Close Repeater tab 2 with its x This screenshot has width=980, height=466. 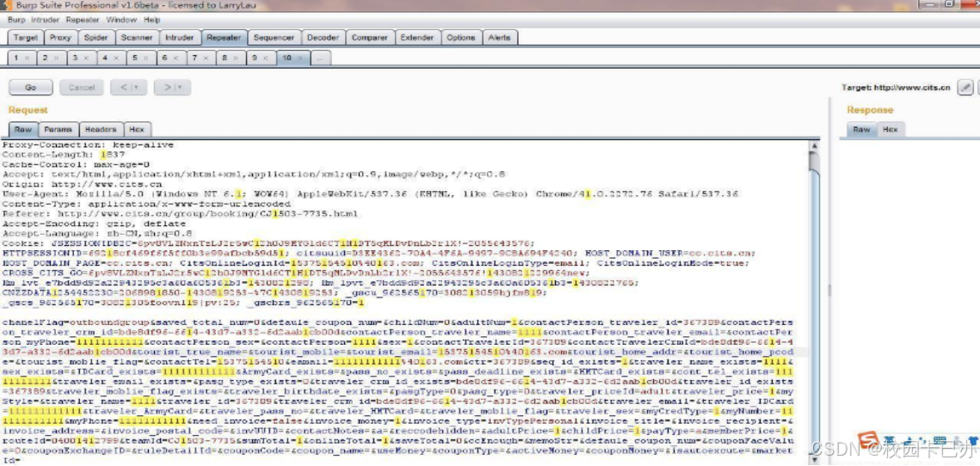[56, 58]
